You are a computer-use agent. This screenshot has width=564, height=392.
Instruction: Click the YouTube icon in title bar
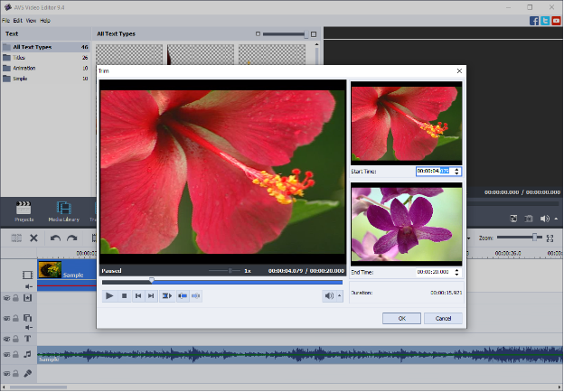pyautogui.click(x=557, y=20)
